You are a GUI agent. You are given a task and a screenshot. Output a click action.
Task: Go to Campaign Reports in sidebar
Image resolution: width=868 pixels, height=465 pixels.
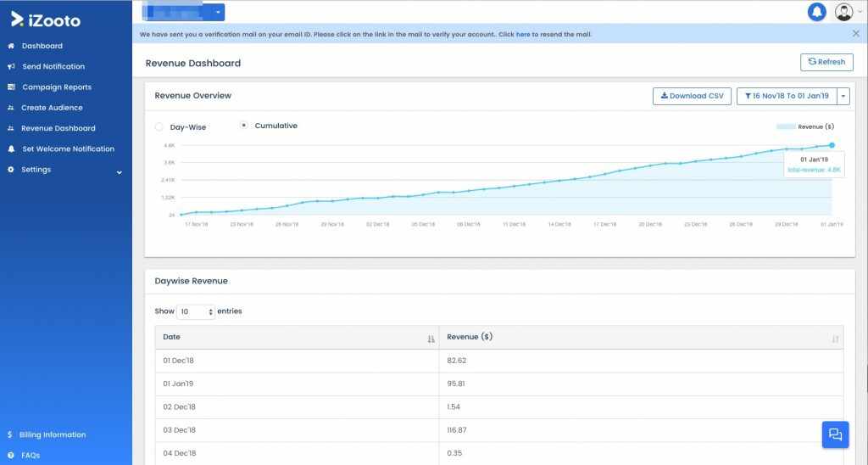[56, 87]
